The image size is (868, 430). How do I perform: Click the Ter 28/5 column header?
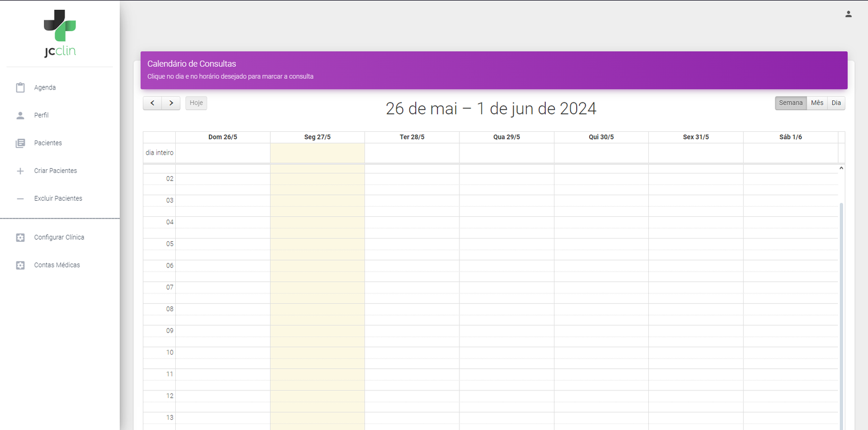[x=412, y=137]
